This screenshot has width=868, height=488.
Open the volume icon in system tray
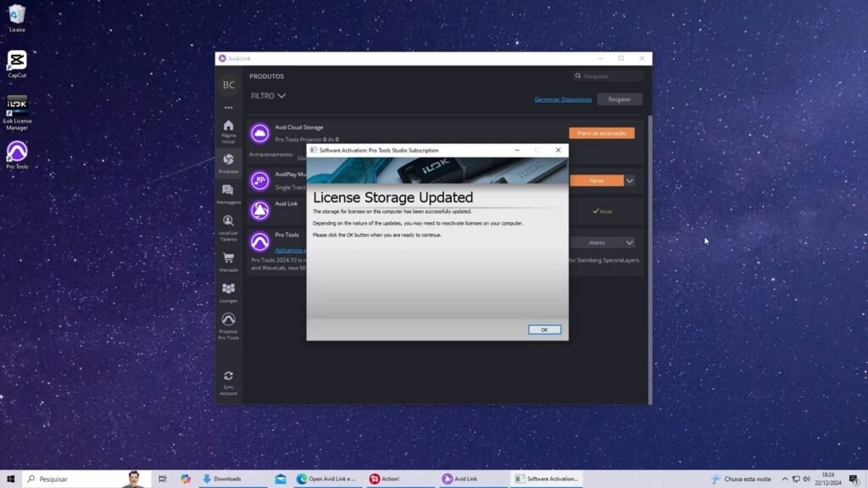click(x=807, y=479)
